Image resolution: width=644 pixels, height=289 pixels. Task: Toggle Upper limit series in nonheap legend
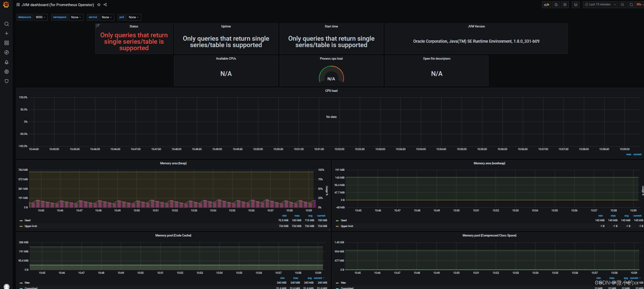[x=347, y=226]
